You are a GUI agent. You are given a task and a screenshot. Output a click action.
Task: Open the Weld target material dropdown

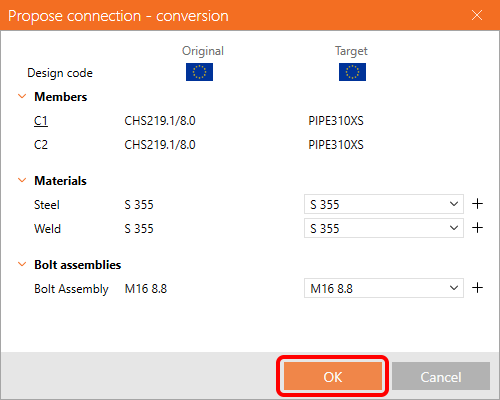[x=384, y=228]
